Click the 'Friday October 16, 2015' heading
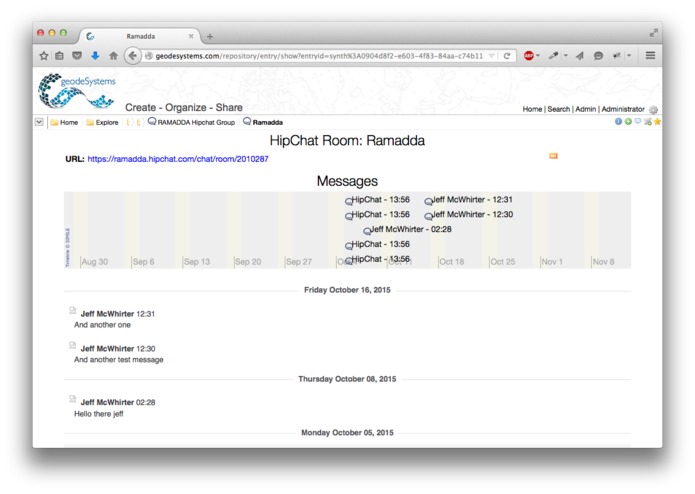Viewport: 695px width, 494px height. coord(347,290)
